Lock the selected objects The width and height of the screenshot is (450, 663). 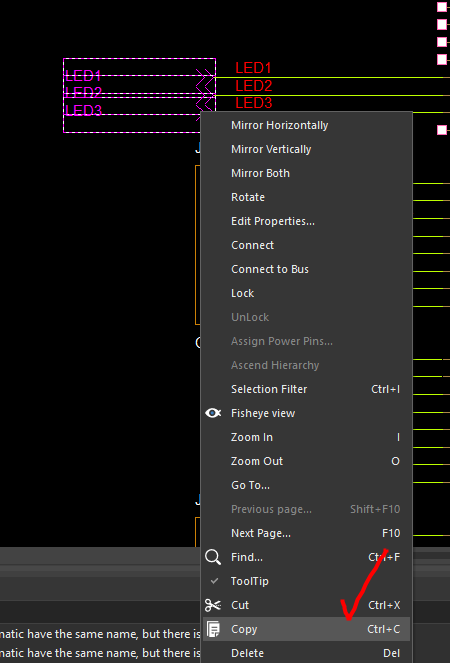click(x=306, y=293)
